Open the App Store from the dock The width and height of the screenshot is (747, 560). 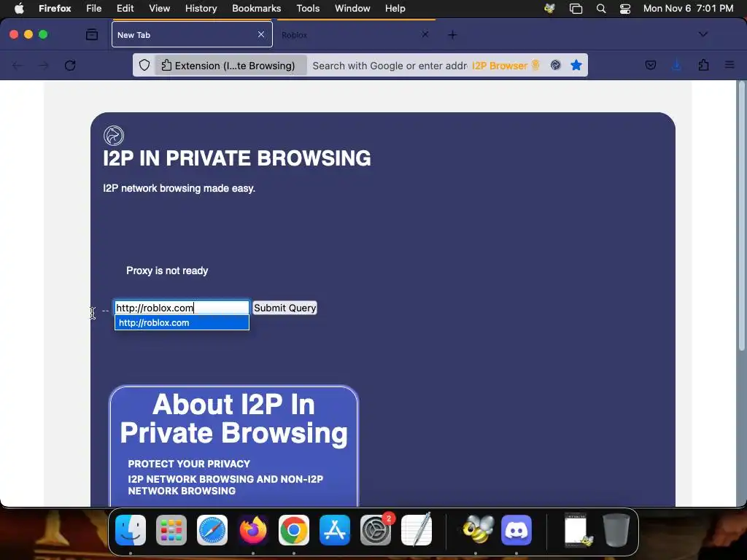pos(334,530)
